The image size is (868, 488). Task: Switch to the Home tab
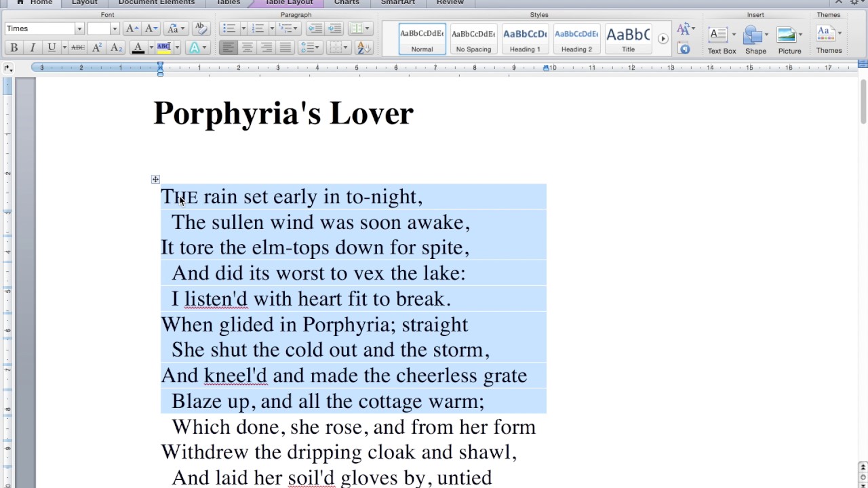click(x=34, y=3)
